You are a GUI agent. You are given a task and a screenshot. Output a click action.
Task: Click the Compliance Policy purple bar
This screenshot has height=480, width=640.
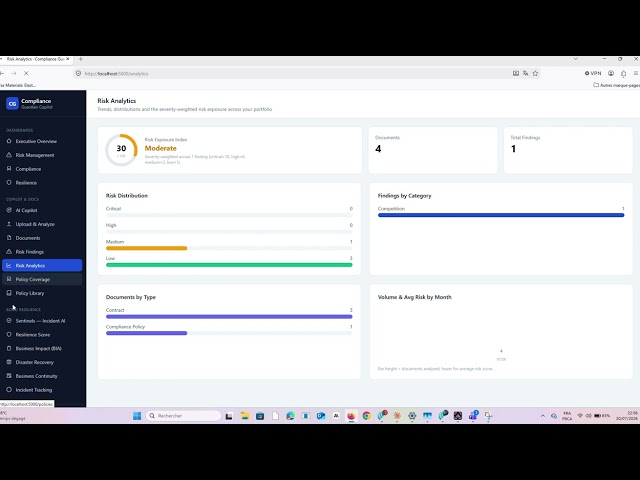[x=147, y=333]
